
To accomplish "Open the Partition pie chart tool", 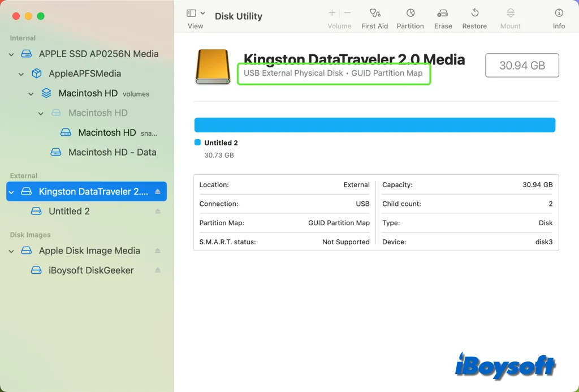I will click(411, 13).
